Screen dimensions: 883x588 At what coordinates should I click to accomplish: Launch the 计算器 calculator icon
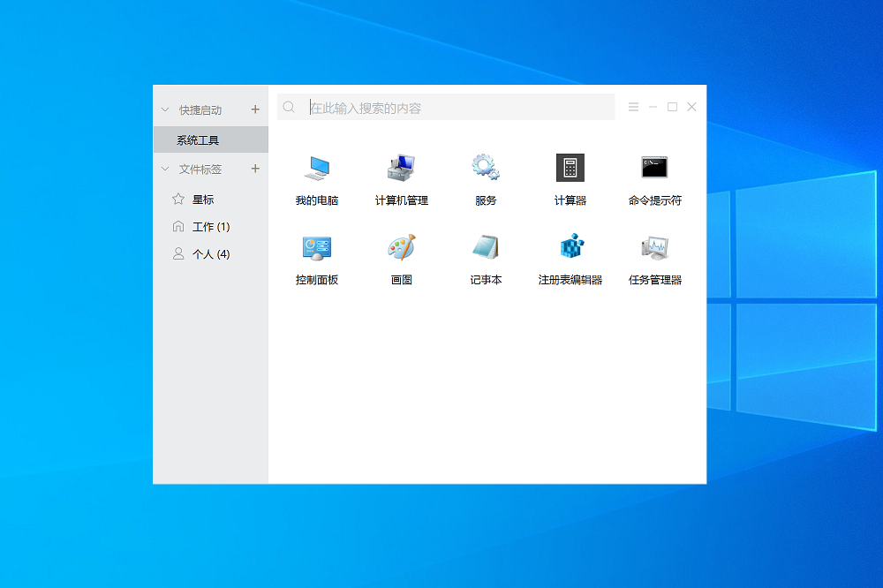tap(570, 169)
